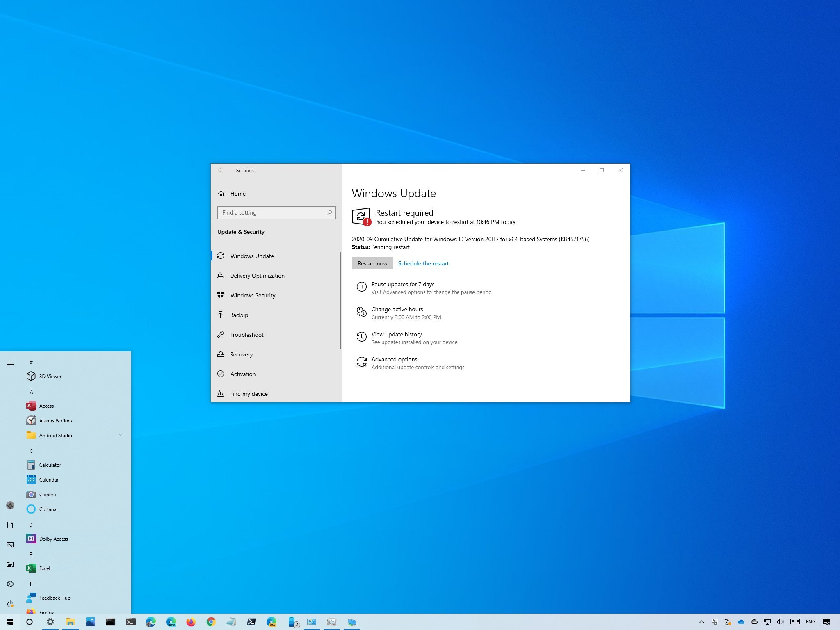Click the Restart now button
The height and width of the screenshot is (630, 840).
coord(372,263)
